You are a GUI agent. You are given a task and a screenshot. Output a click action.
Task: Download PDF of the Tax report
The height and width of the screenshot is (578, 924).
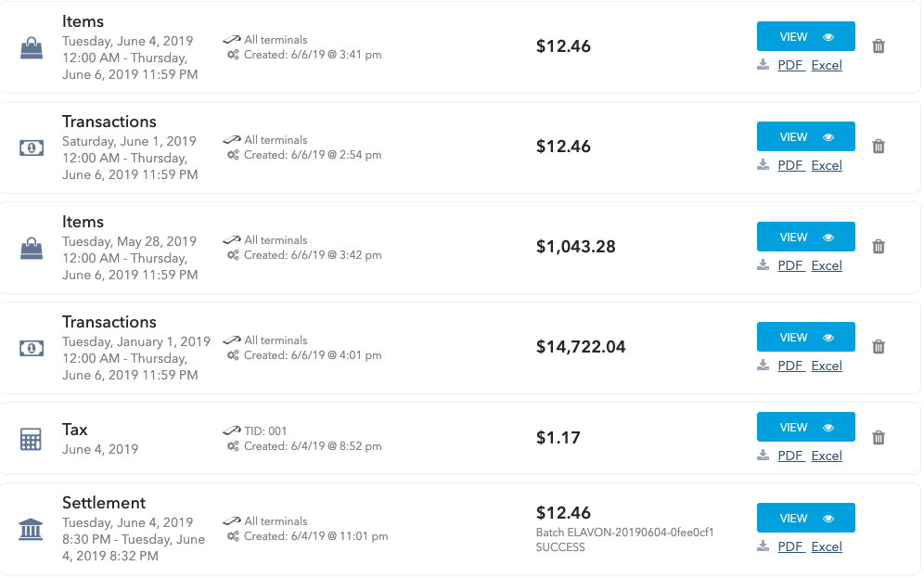(790, 456)
